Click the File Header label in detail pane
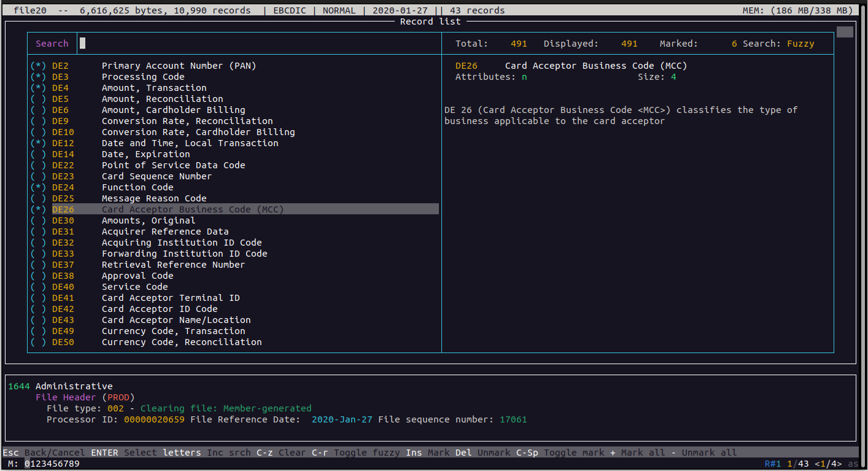This screenshot has width=868, height=471. click(x=66, y=397)
